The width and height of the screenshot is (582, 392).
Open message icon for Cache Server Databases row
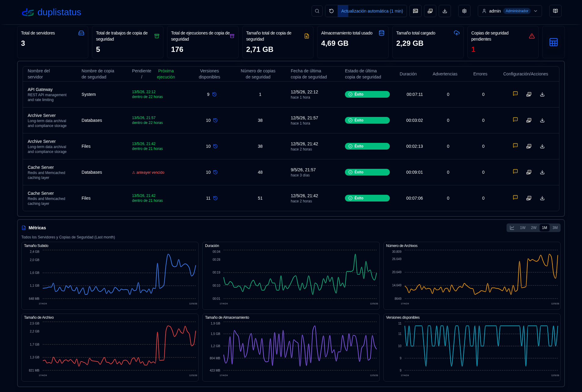point(515,172)
